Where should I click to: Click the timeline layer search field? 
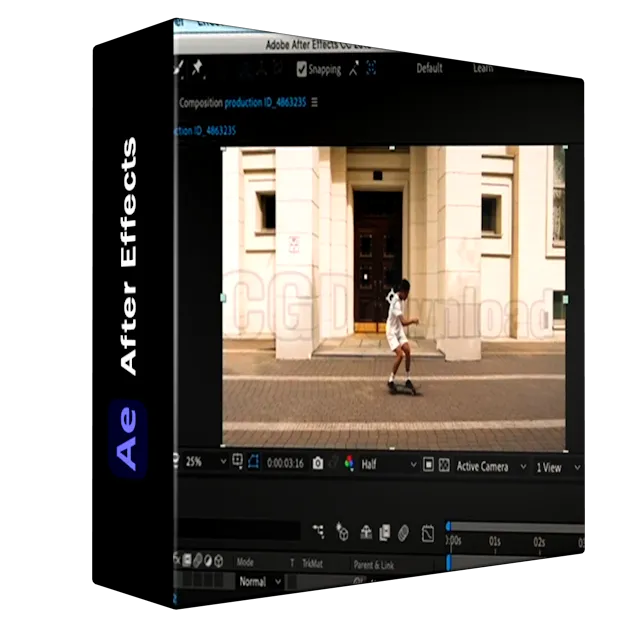pyautogui.click(x=239, y=529)
